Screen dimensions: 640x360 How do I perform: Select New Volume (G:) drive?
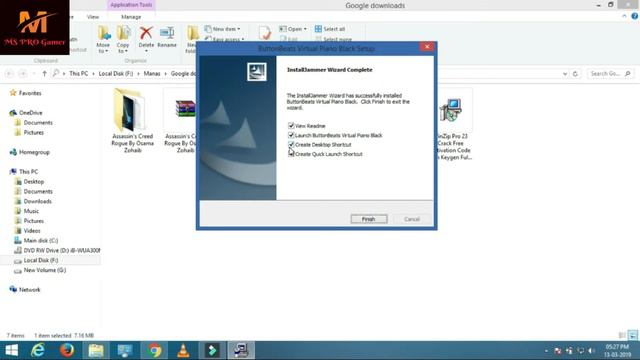point(40,270)
